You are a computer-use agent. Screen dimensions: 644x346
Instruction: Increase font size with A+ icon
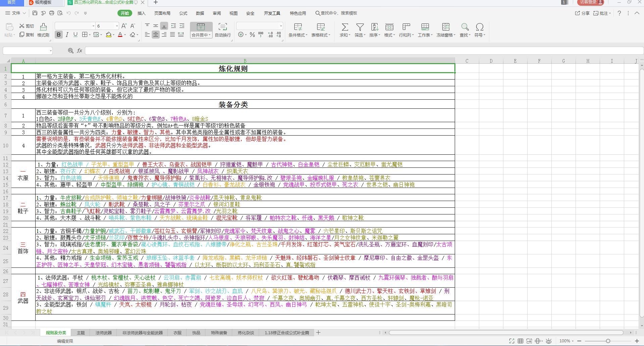[x=124, y=26]
